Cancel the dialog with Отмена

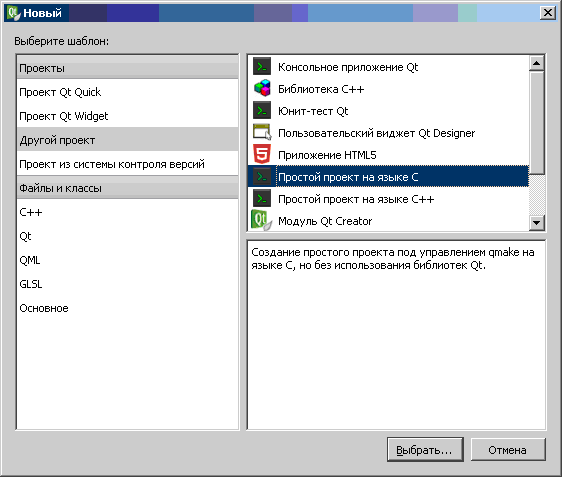point(508,450)
